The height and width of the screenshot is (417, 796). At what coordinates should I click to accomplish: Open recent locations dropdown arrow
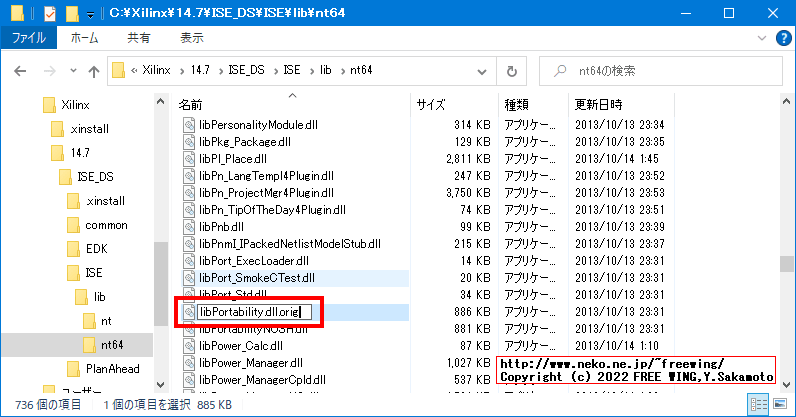tap(74, 71)
